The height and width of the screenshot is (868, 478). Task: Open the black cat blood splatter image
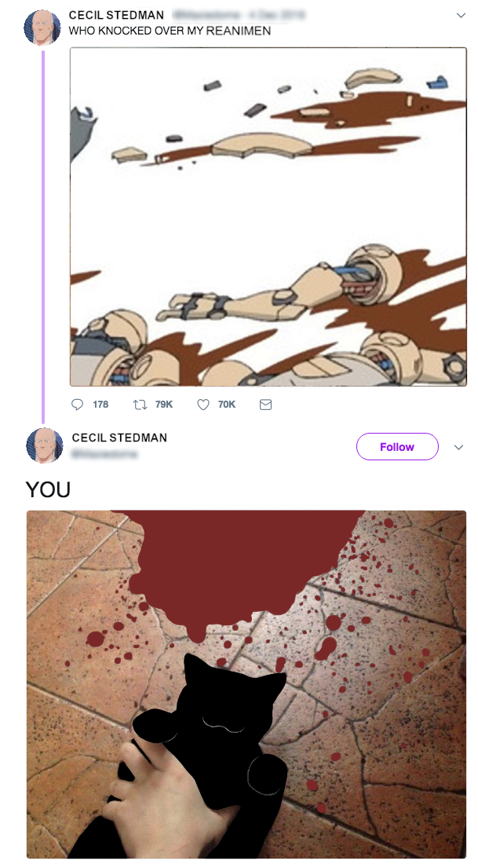coord(246,684)
